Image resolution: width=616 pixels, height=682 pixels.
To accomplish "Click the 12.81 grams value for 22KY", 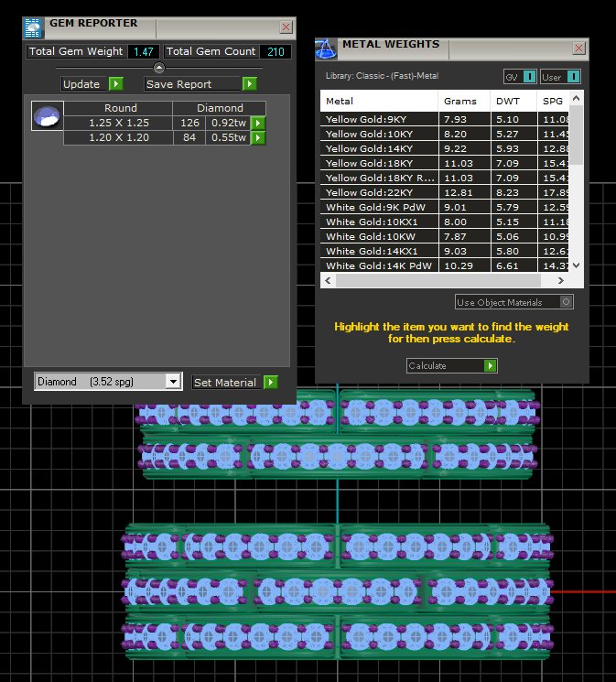I will coord(464,192).
